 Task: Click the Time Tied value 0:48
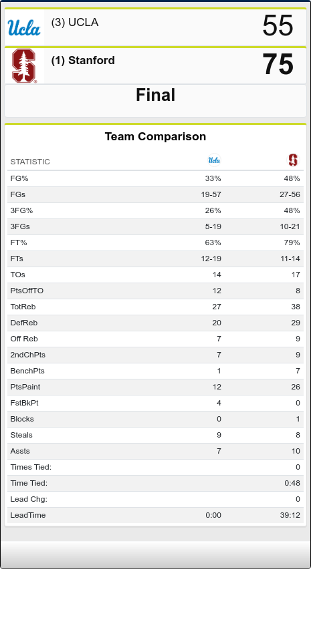[x=292, y=483]
